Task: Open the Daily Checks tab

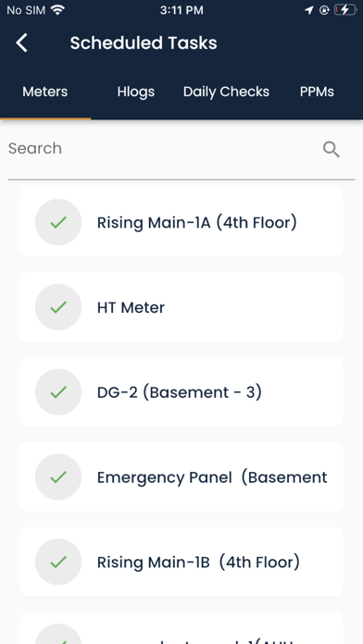Action: click(226, 92)
